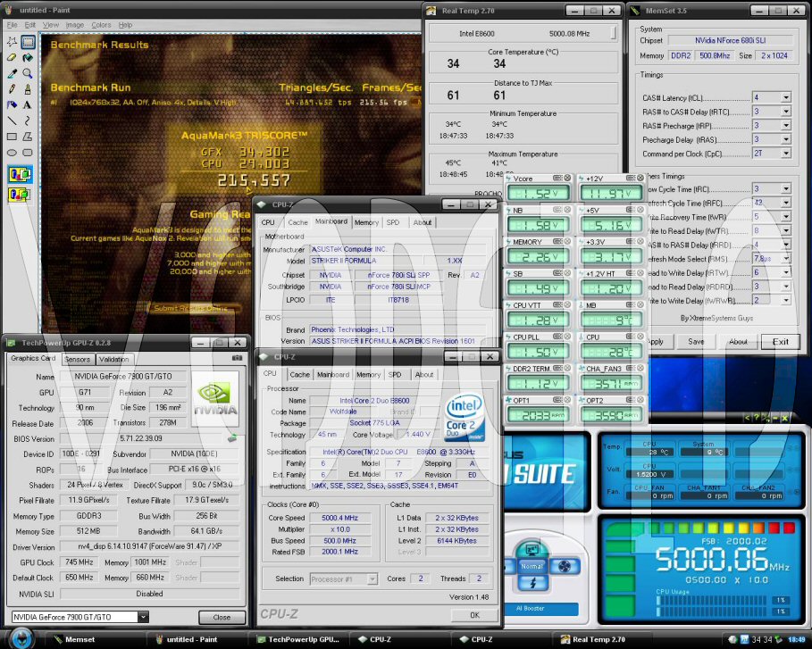Screen dimensions: 812x649
Task: Click the Core Speed 5000.4 MHz value in CPU-Z
Action: (339, 518)
